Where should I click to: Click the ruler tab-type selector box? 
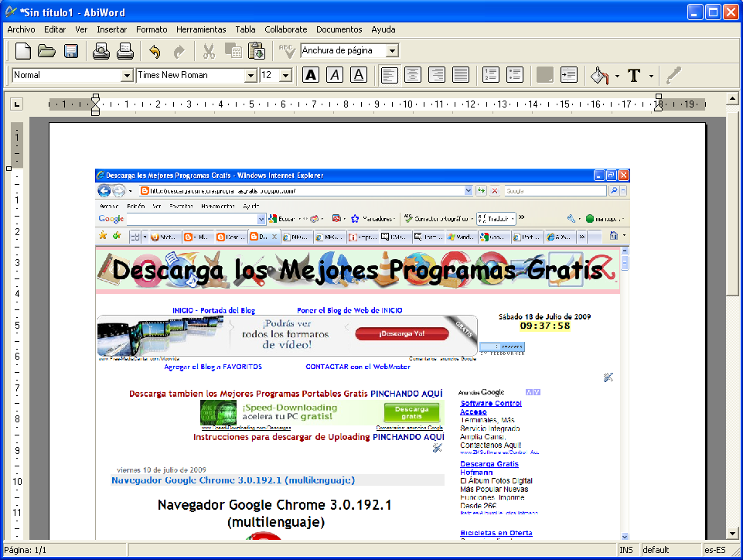tap(16, 104)
